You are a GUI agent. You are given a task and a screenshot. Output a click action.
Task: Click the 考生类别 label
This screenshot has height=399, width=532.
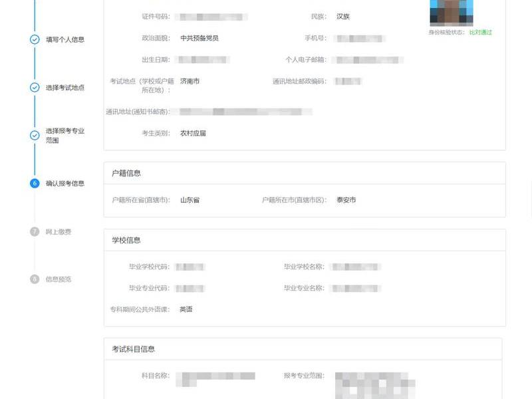[156, 133]
